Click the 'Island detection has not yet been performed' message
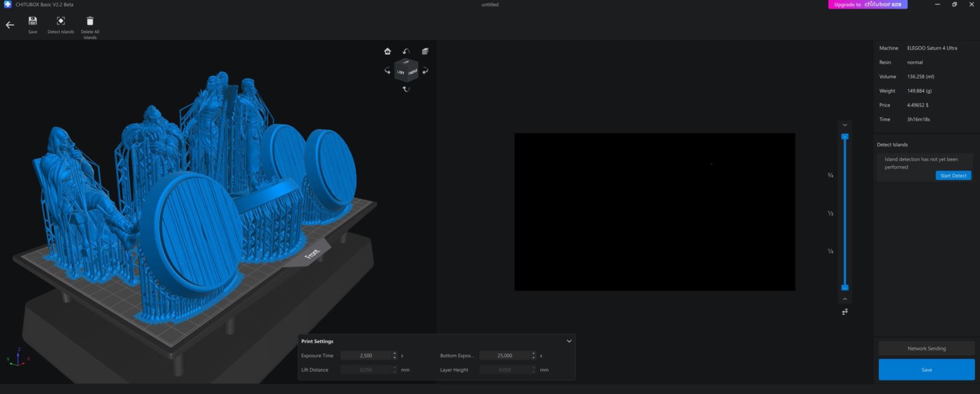The image size is (980, 394). 921,163
